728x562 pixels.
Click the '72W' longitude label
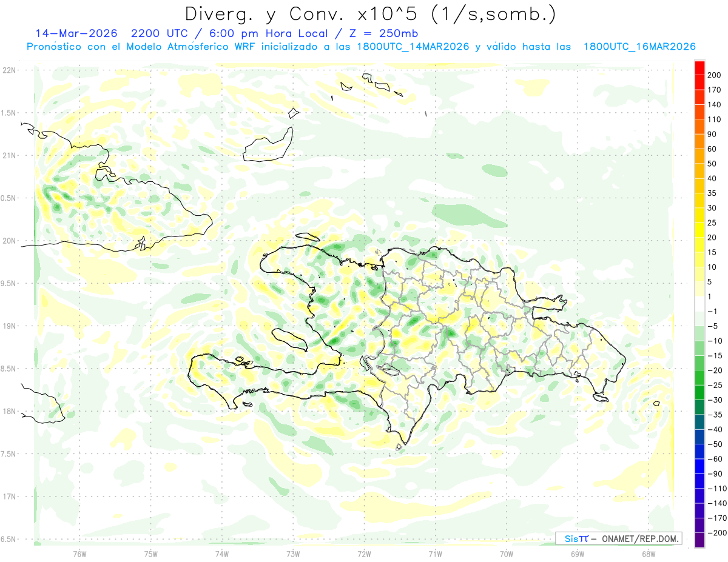[x=364, y=555]
